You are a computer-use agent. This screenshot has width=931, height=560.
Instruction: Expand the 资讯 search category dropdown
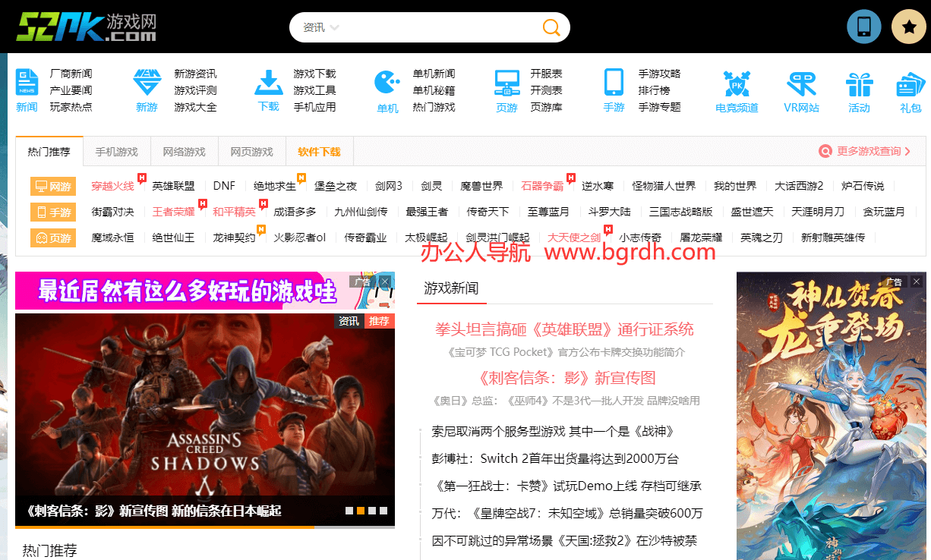coord(320,28)
